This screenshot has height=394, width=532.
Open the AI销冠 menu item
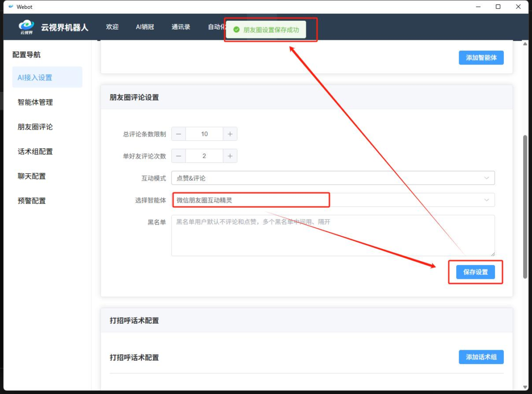tap(146, 27)
